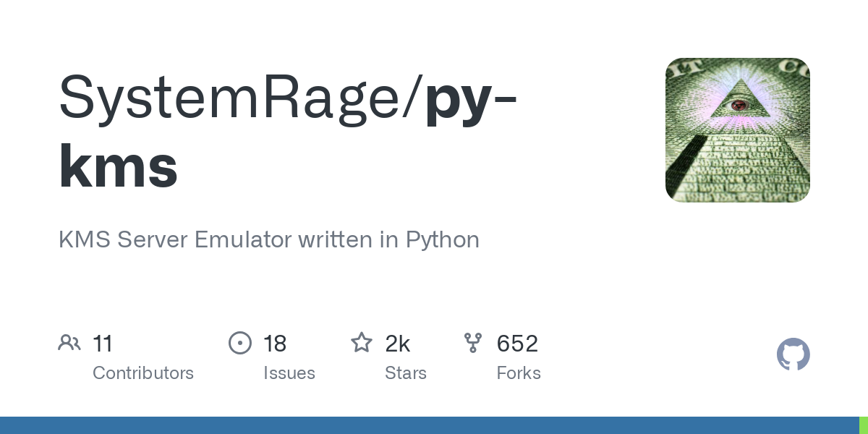Click the Contributors people icon
This screenshot has width=868, height=434.
click(69, 343)
